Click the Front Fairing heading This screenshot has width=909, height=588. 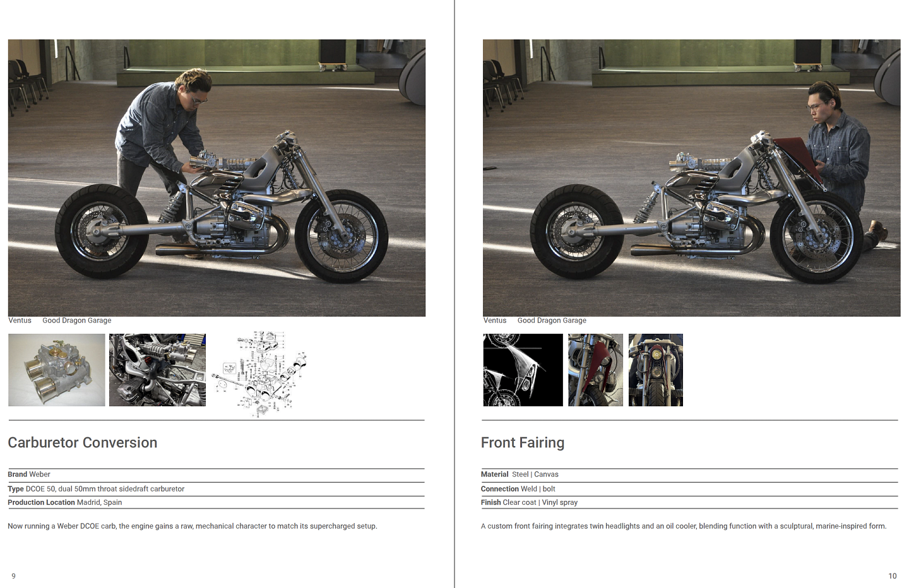click(x=523, y=443)
